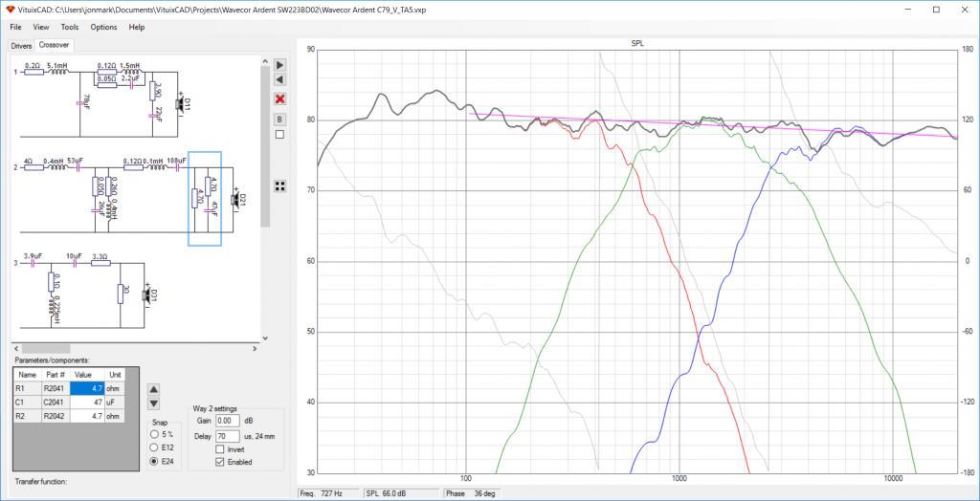This screenshot has height=501, width=980.
Task: Select the 4Ω resistor in way 2
Action: tap(33, 167)
